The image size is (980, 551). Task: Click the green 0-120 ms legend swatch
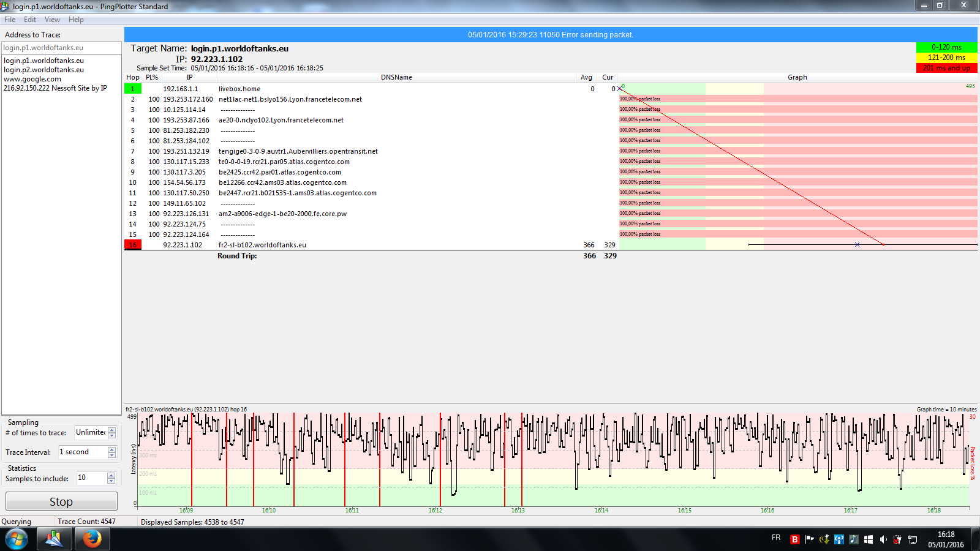click(946, 47)
